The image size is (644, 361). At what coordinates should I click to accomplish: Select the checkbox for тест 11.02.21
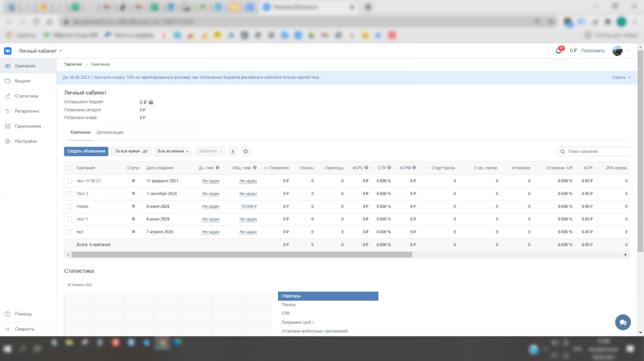click(x=69, y=181)
